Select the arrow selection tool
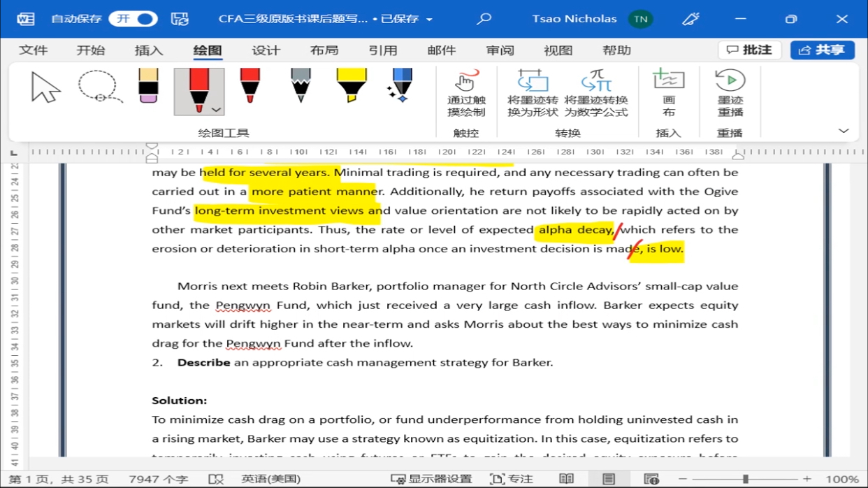Screen dimensions: 868x488 click(46, 88)
